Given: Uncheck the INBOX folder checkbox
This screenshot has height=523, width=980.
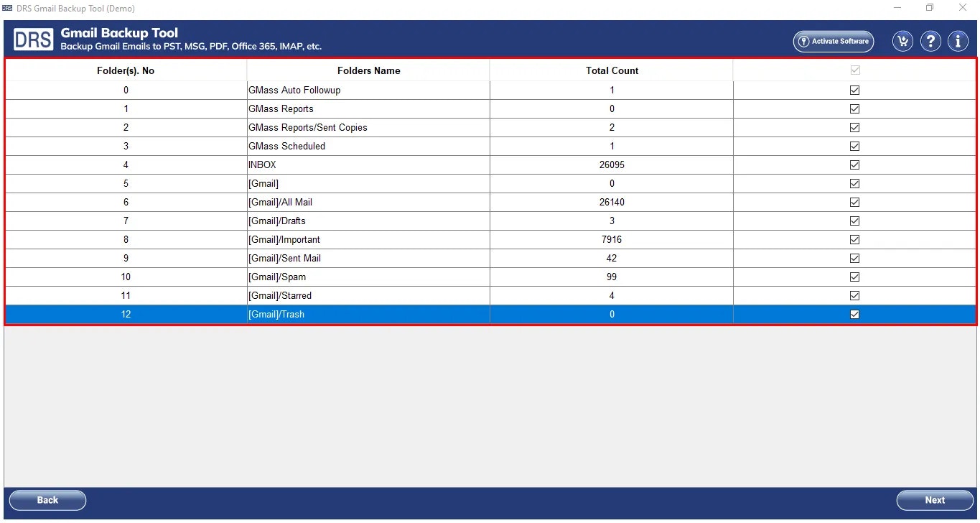Looking at the screenshot, I should click(x=854, y=165).
